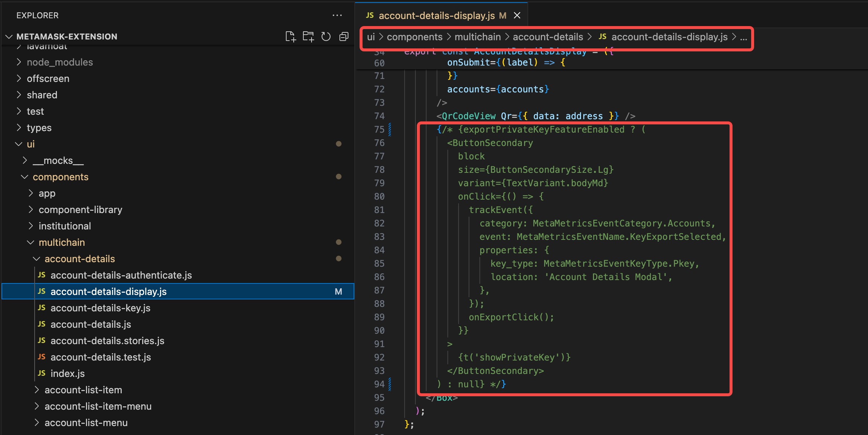Click the JS icon of account-details-key.js
The width and height of the screenshot is (868, 435).
42,308
